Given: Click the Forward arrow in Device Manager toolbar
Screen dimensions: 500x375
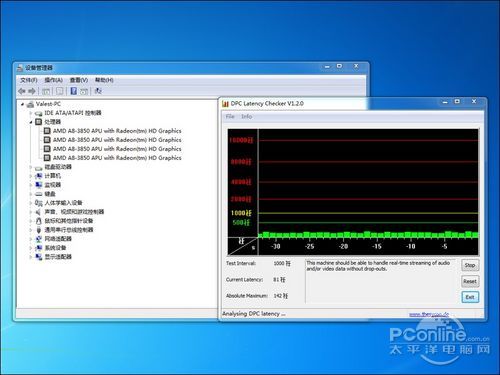Looking at the screenshot, I should (32, 91).
